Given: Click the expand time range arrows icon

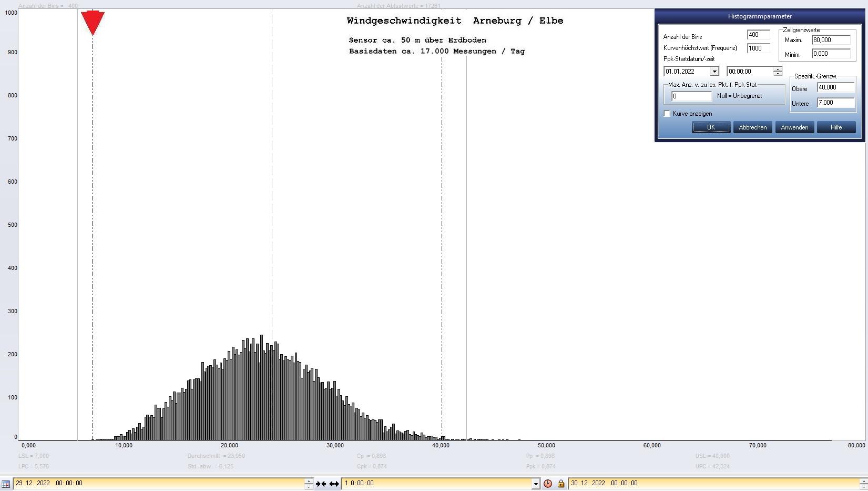Looking at the screenshot, I should pyautogui.click(x=334, y=484).
